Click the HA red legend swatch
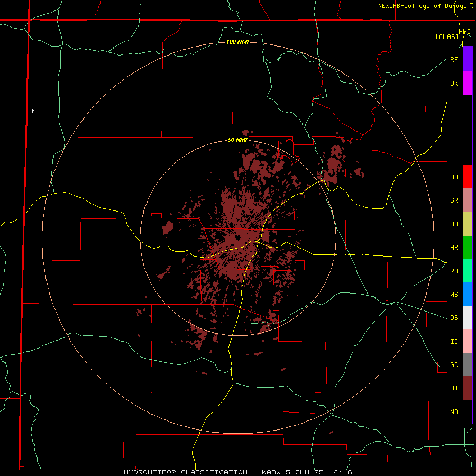 point(467,177)
